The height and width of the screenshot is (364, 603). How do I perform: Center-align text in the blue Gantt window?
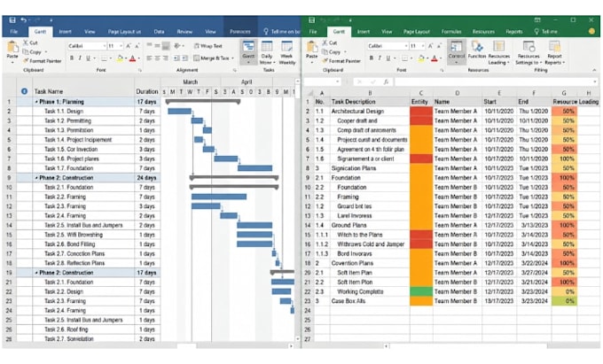(x=157, y=58)
